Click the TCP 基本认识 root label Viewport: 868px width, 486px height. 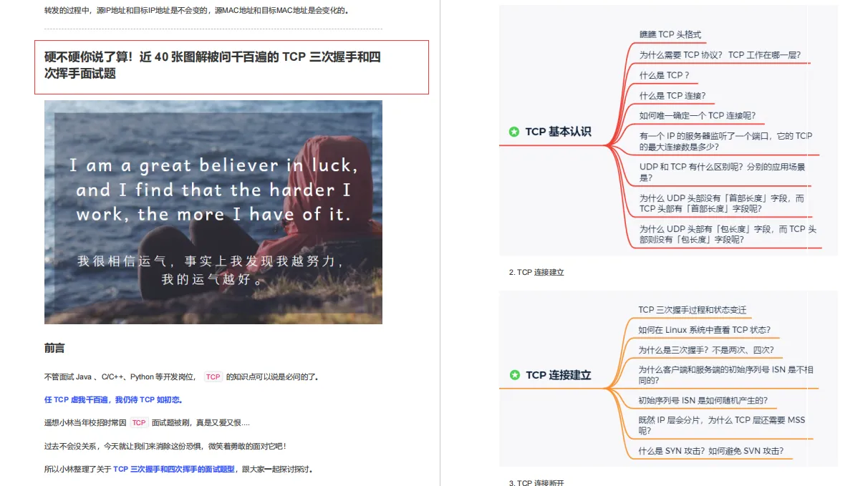tap(558, 132)
